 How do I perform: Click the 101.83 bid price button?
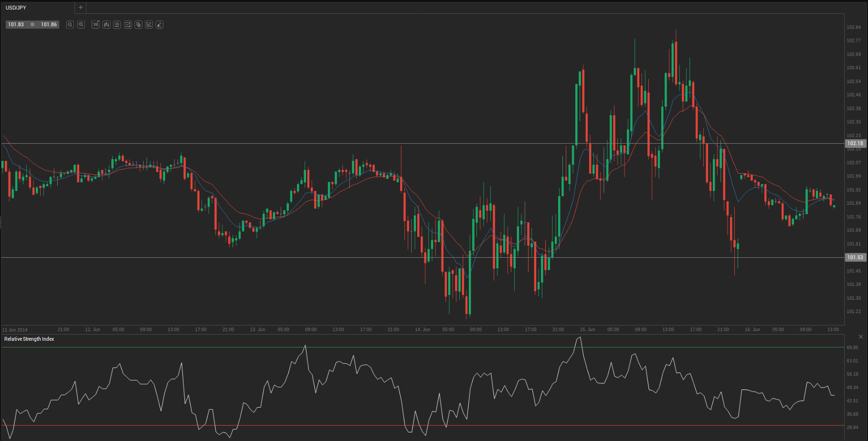(16, 24)
